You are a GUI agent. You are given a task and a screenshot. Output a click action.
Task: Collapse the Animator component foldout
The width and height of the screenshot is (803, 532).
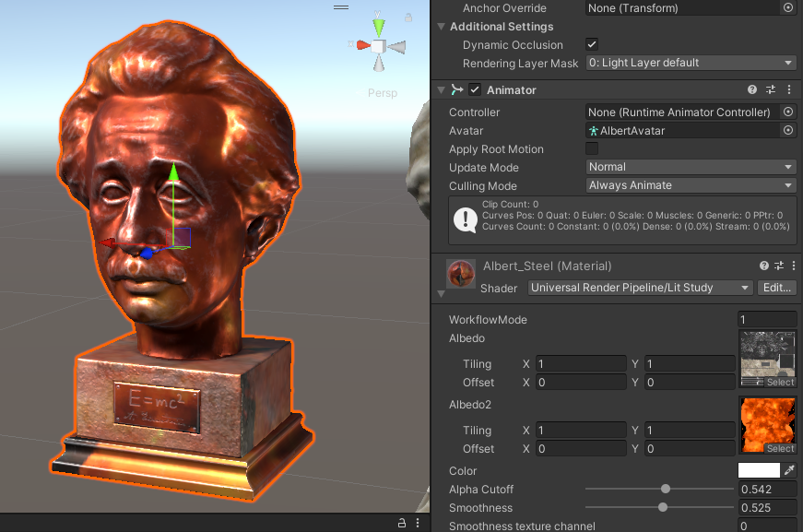441,90
